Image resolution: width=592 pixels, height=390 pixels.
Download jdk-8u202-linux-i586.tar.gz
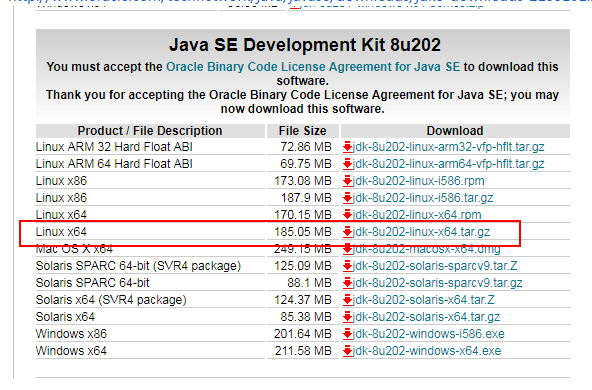point(422,198)
